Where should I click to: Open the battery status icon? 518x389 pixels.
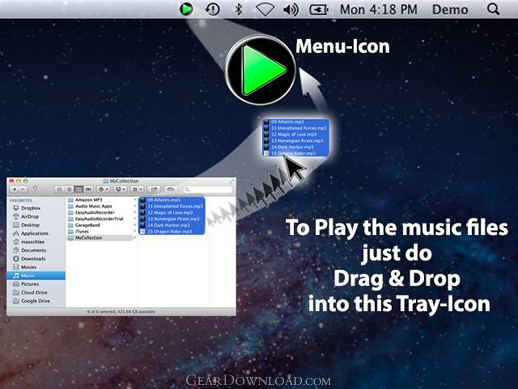319,10
